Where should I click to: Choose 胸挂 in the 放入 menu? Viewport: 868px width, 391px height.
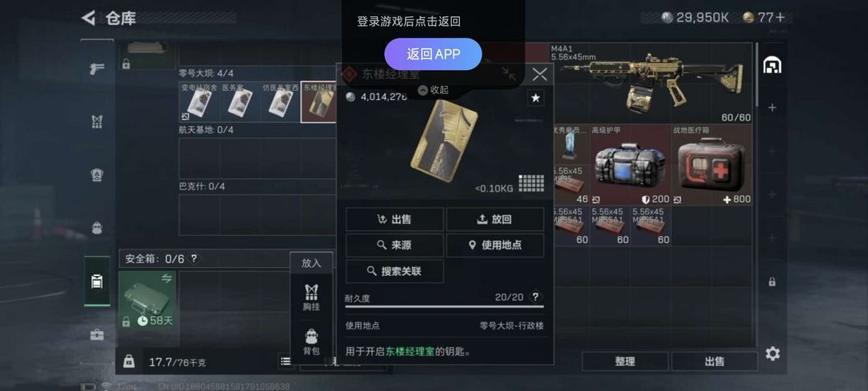[x=311, y=297]
